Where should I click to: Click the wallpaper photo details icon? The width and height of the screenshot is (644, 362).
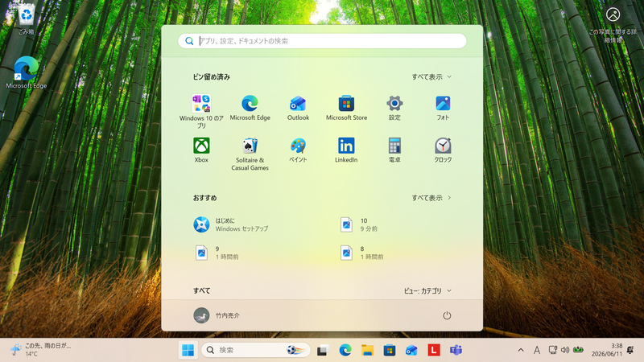click(x=613, y=25)
